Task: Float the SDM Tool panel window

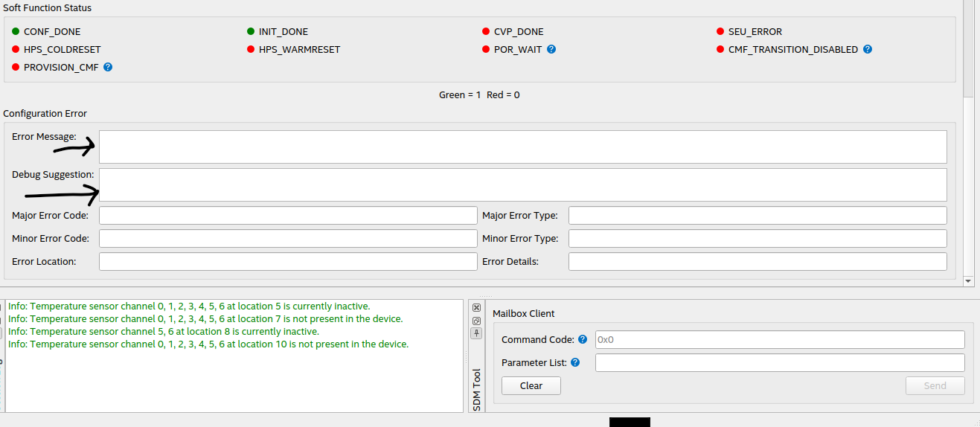Action: 477,321
